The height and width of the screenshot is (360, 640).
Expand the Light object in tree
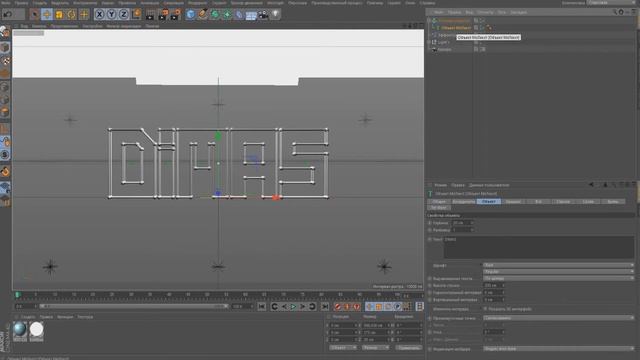(x=429, y=42)
